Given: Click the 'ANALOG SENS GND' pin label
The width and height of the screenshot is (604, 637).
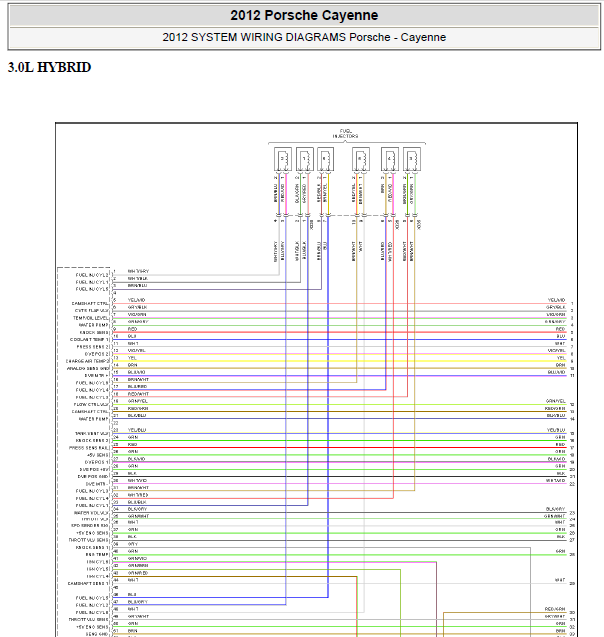Looking at the screenshot, I should [88, 368].
